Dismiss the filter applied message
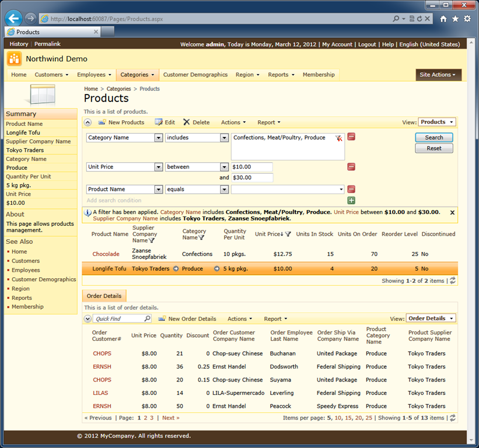Viewport: 479px width, 448px height. point(452,212)
